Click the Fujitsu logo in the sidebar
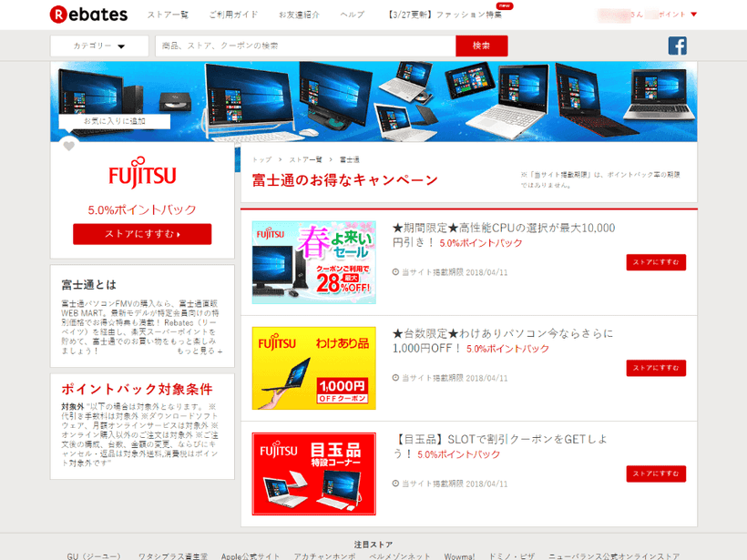The image size is (747, 560). [142, 175]
